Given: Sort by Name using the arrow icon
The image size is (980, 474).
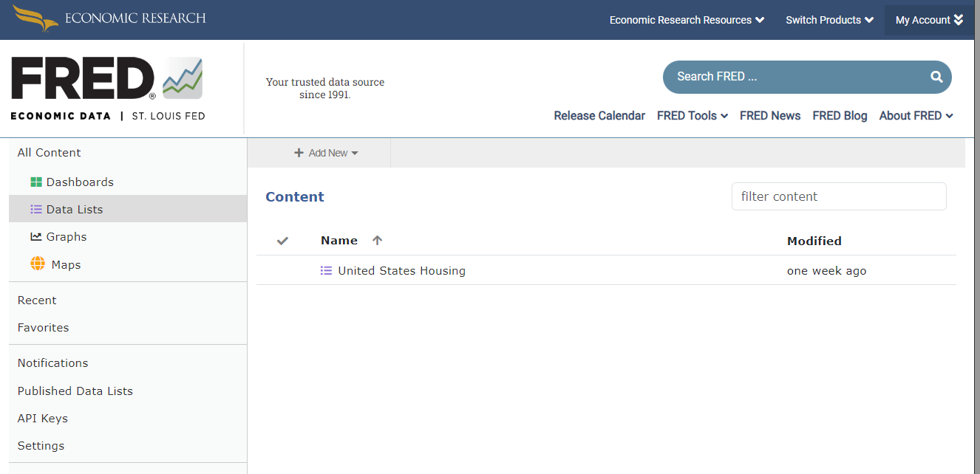Looking at the screenshot, I should [378, 241].
